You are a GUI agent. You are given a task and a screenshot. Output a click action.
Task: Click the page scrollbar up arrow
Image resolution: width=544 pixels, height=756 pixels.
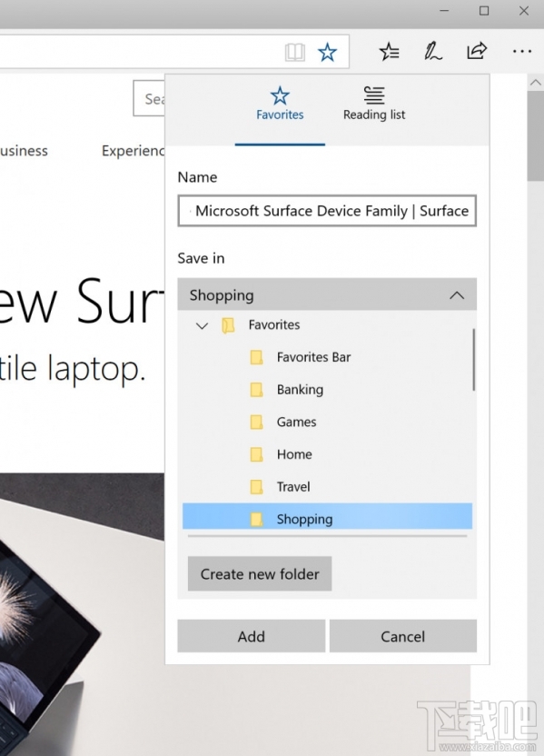pyautogui.click(x=535, y=83)
